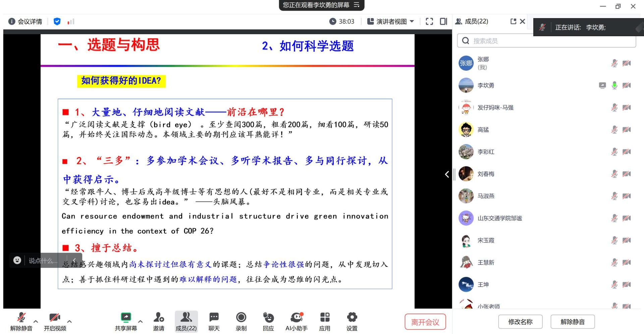
Task: Open audio options arrow beside 解除静音
Action: pos(36,321)
